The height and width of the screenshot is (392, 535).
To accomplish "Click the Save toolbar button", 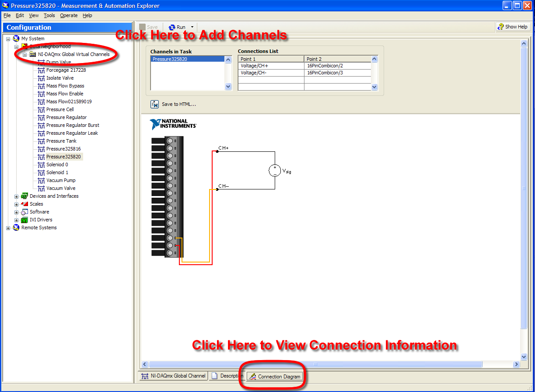I will (149, 27).
